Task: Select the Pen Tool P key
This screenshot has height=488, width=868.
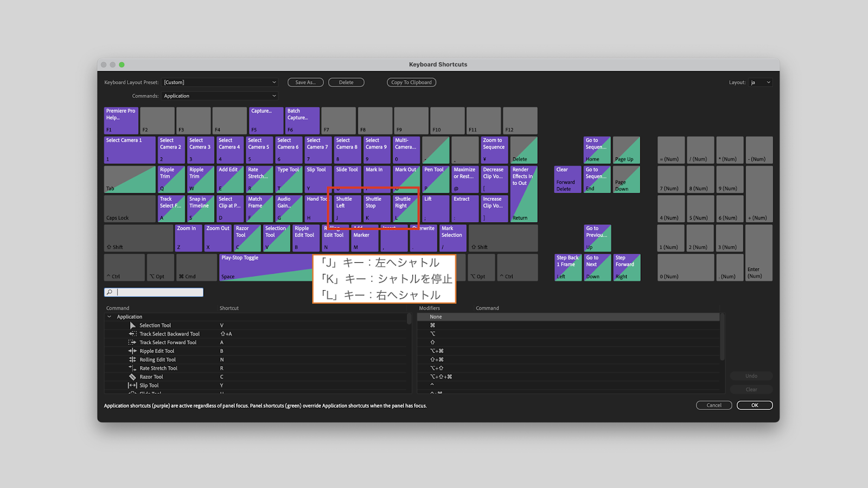Action: (436, 179)
